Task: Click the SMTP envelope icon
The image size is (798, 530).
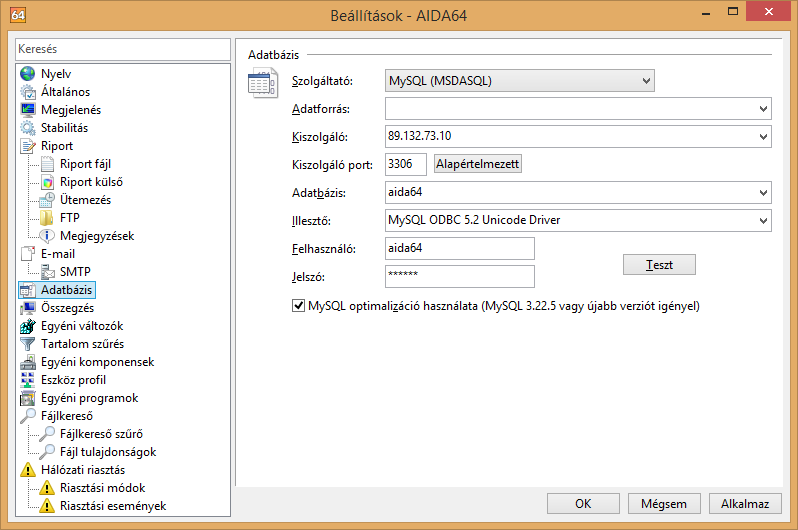Action: click(x=47, y=272)
